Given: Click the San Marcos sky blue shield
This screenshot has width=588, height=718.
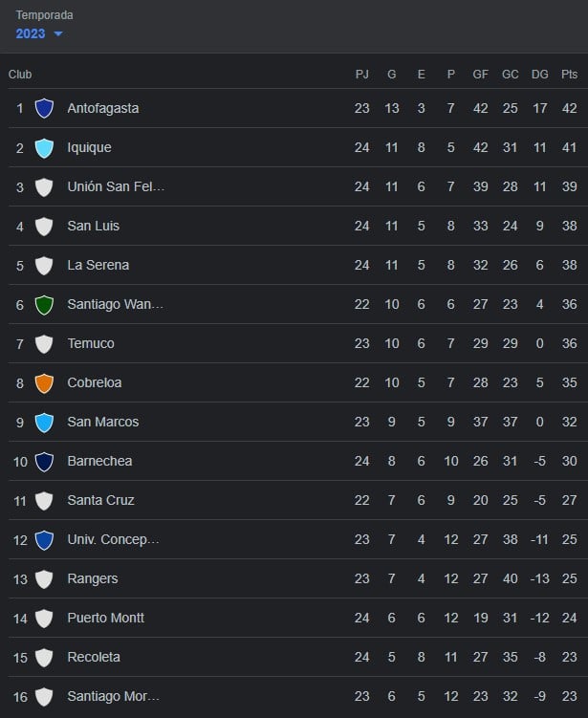Looking at the screenshot, I should 44,423.
